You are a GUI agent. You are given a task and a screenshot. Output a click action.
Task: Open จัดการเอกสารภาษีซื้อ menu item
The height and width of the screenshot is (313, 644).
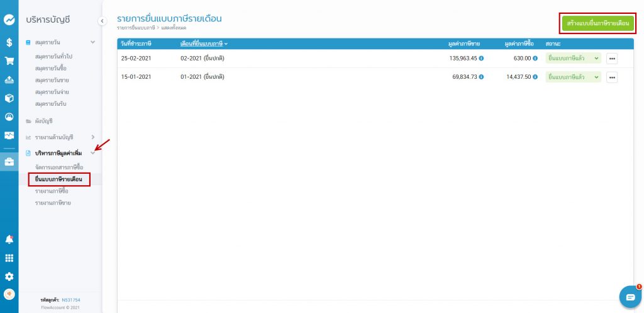pos(59,168)
